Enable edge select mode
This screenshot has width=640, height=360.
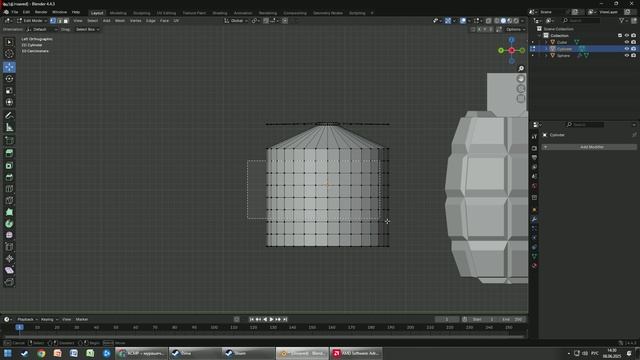pyautogui.click(x=60, y=20)
